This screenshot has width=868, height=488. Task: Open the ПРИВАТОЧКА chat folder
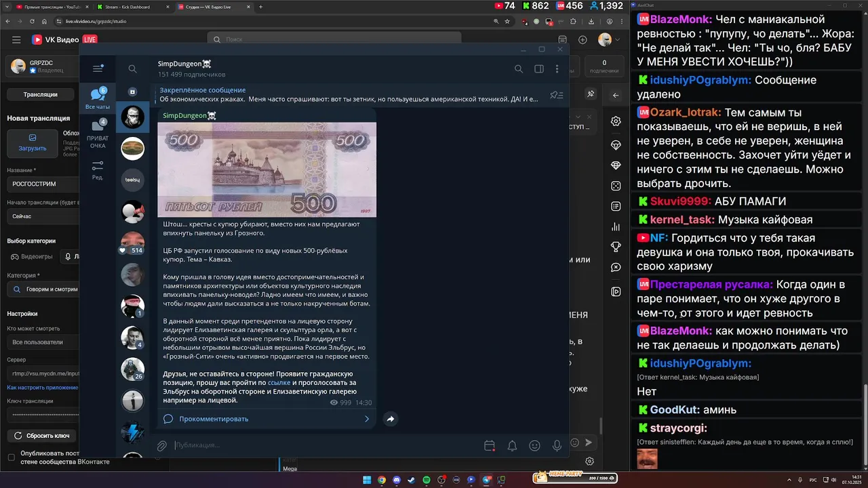[98, 134]
